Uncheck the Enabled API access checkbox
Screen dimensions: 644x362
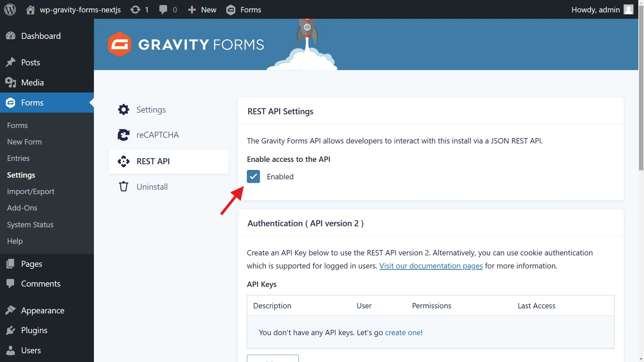pos(253,177)
